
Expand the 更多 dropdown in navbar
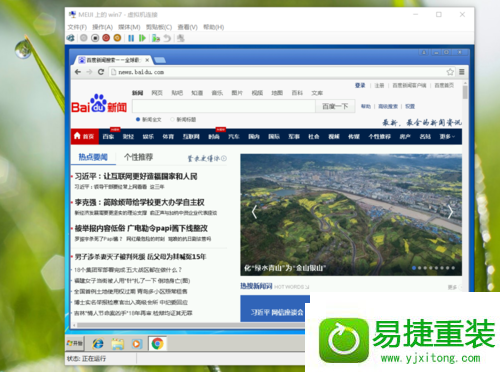pos(447,136)
